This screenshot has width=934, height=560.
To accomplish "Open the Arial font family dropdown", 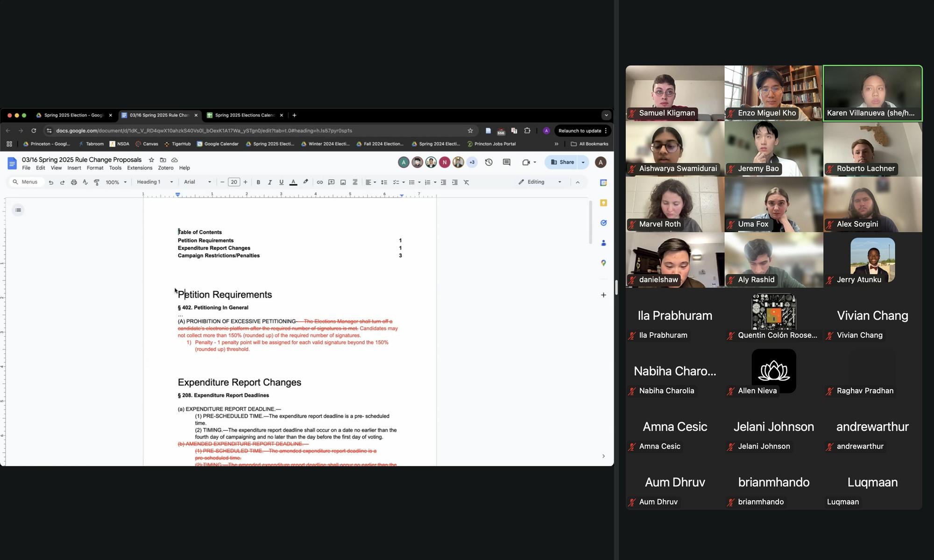I will click(x=197, y=182).
